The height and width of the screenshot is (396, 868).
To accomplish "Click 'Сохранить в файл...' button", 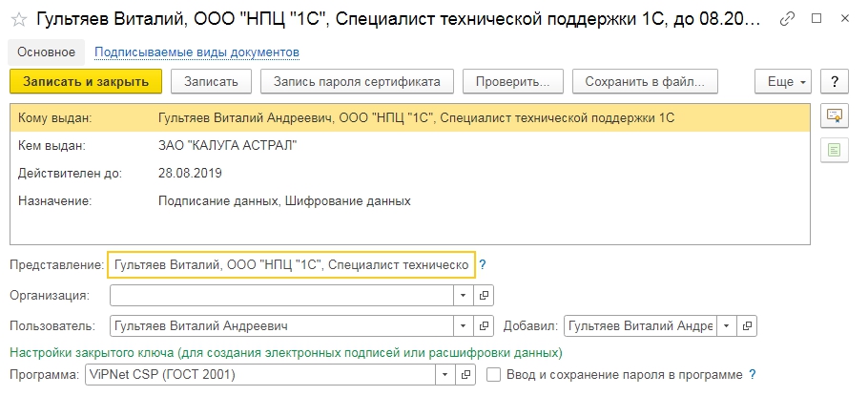I will pyautogui.click(x=645, y=82).
